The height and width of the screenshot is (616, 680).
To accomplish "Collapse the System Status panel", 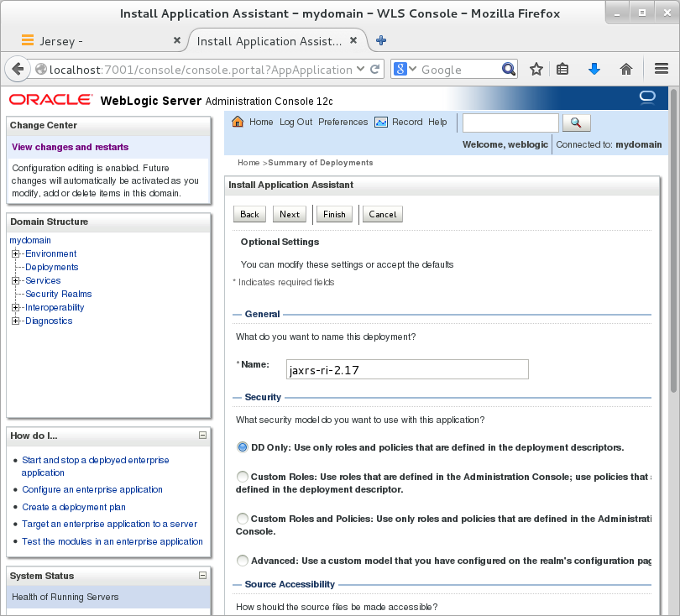I will pos(202,575).
